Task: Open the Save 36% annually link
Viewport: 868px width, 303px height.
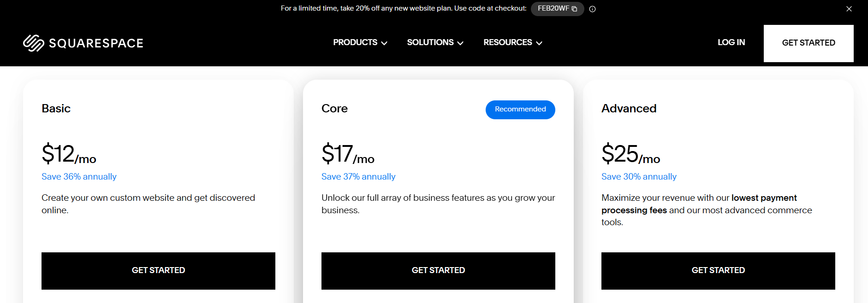Action: [x=79, y=176]
